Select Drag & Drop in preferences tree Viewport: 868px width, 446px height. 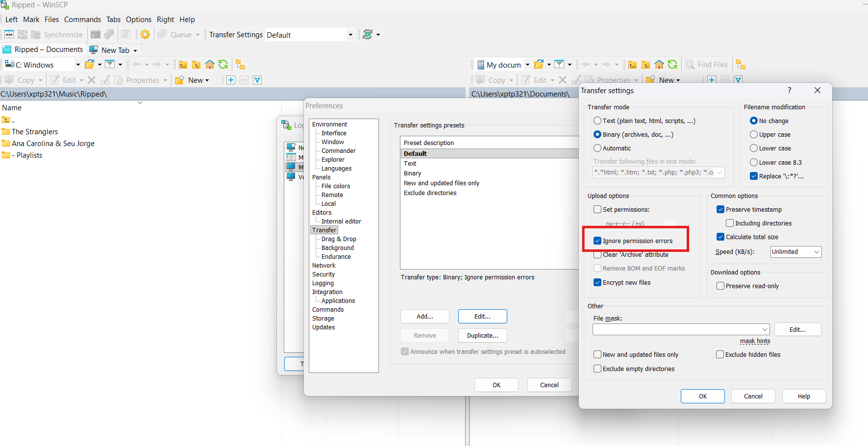coord(339,239)
